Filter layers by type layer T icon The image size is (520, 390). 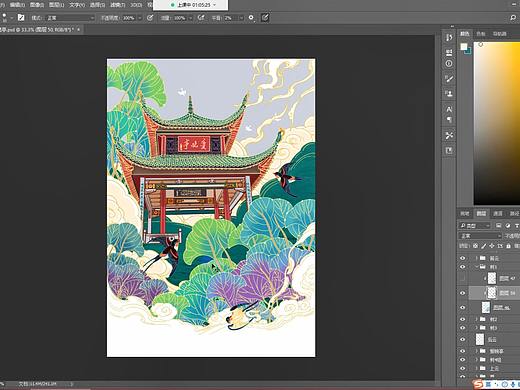[x=517, y=226]
